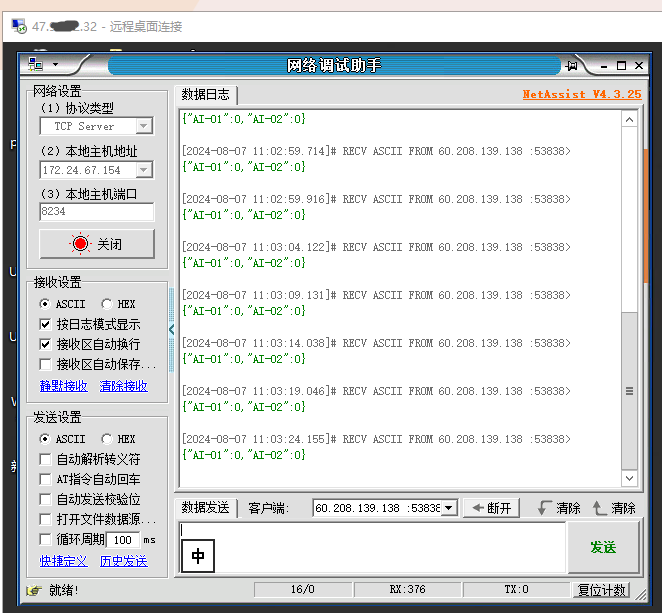The width and height of the screenshot is (662, 613).
Task: Select the 数据发送 tab
Action: [205, 508]
